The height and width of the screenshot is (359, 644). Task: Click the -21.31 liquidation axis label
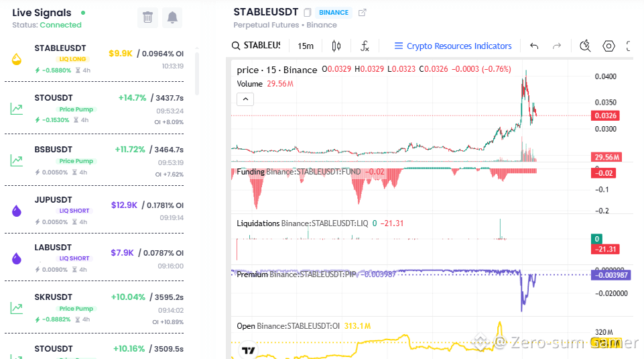point(605,249)
